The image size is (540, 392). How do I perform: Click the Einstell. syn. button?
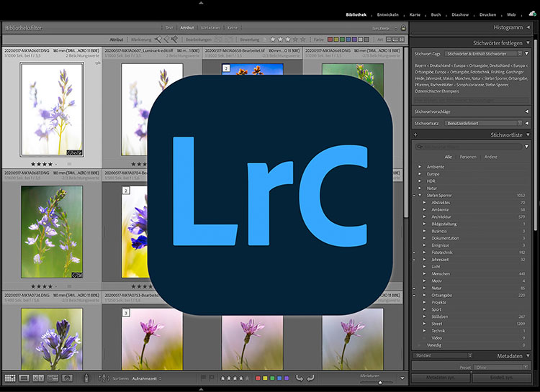[502, 377]
